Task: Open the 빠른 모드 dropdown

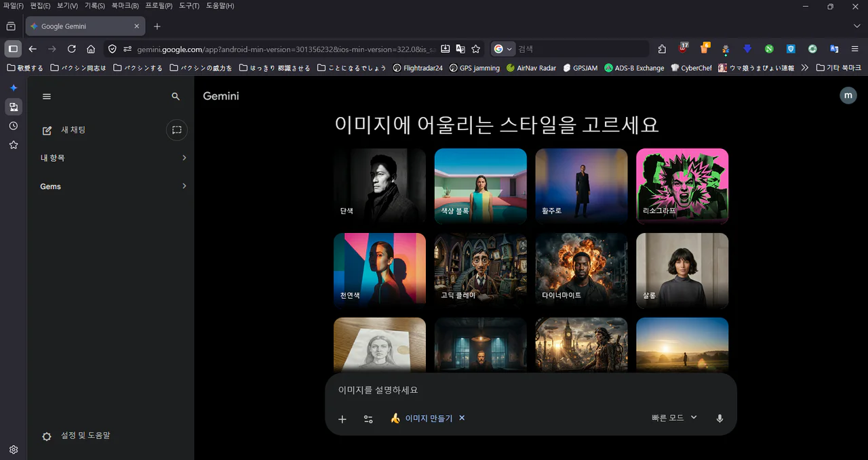Action: tap(673, 417)
